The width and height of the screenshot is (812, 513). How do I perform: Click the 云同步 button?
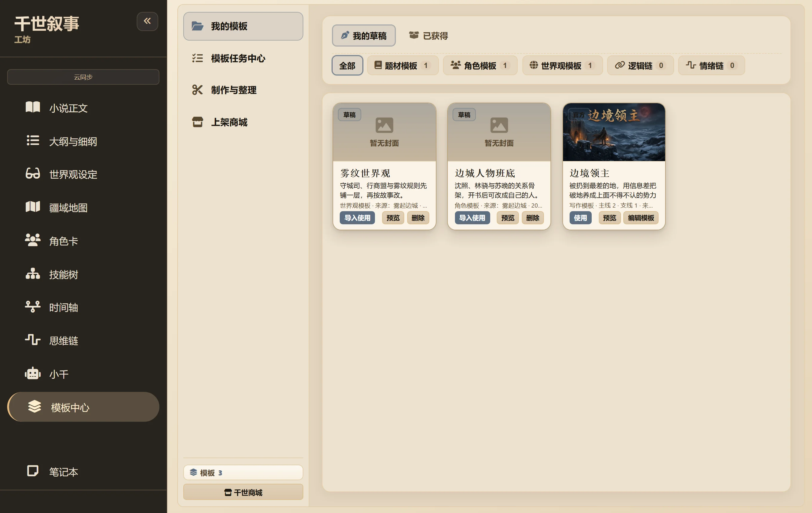[x=83, y=77]
